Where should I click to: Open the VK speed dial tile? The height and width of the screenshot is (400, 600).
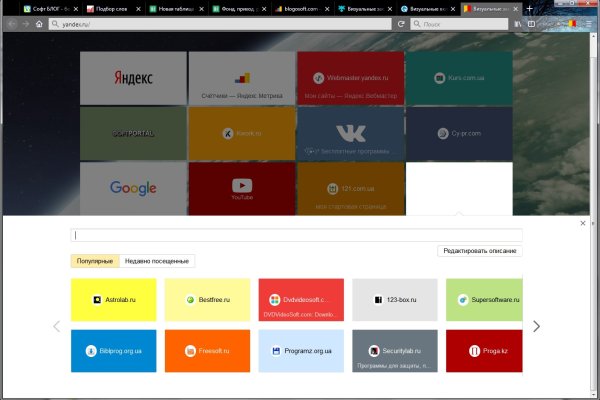tap(350, 132)
